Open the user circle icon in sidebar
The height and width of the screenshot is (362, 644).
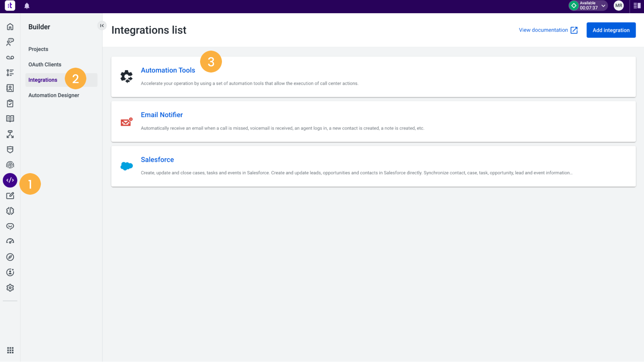click(10, 272)
